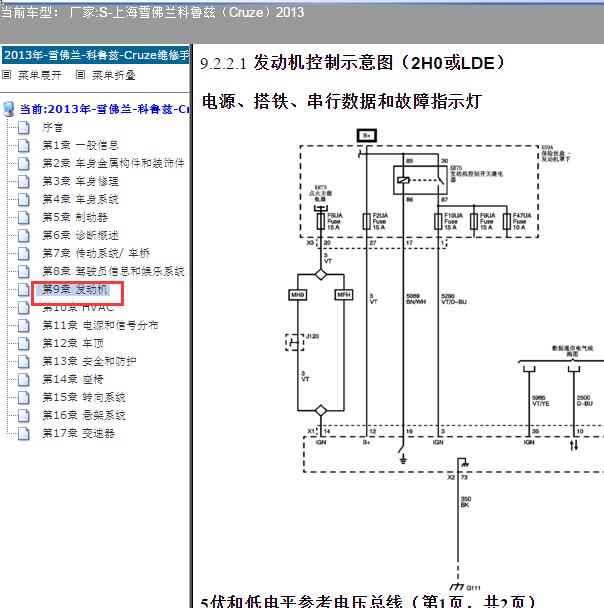The image size is (604, 608).
Task: Click the page icon beside 第6章 诊断概述
Action: (x=24, y=235)
